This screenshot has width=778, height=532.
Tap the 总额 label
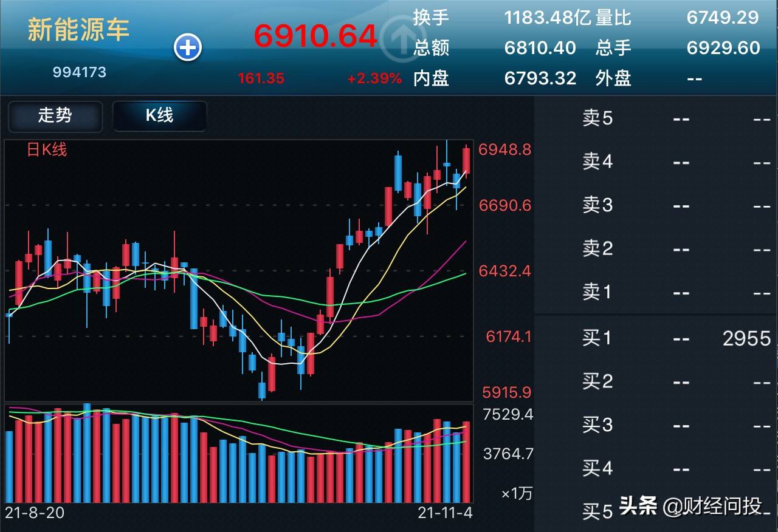431,47
